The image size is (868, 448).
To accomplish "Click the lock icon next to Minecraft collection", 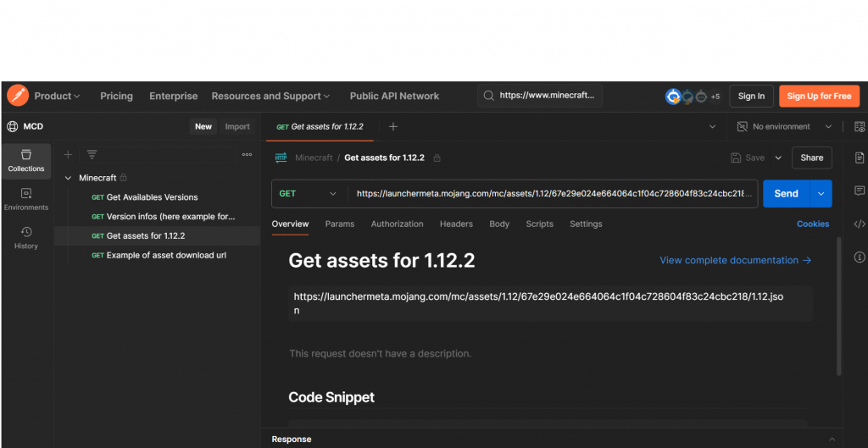I will 124,178.
